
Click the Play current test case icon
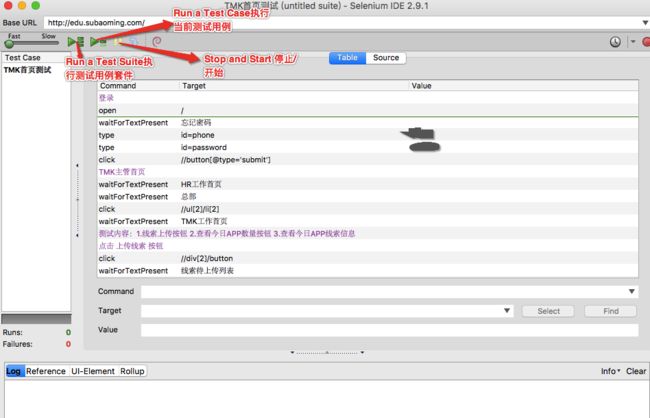[98, 41]
